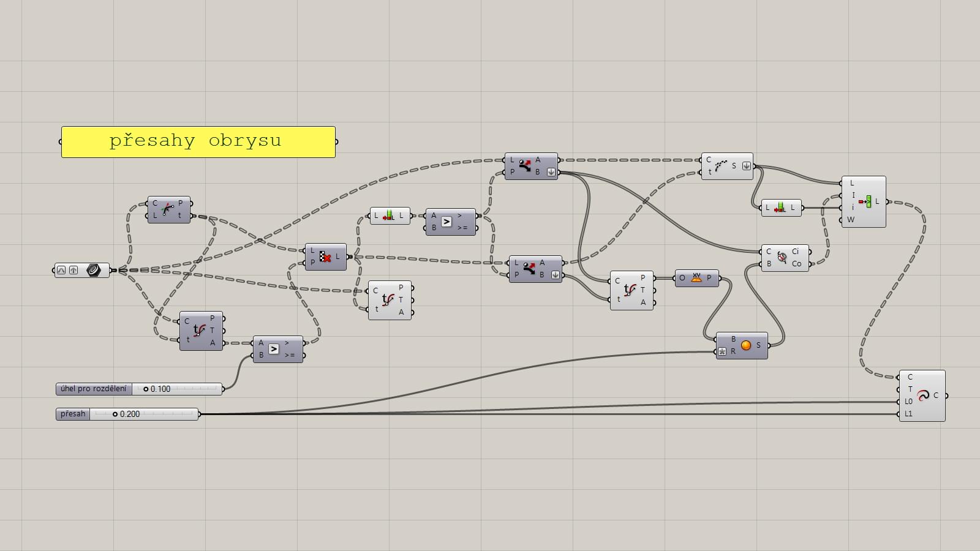
Task: Click List Length icon feeding Insert Items
Action: (780, 208)
